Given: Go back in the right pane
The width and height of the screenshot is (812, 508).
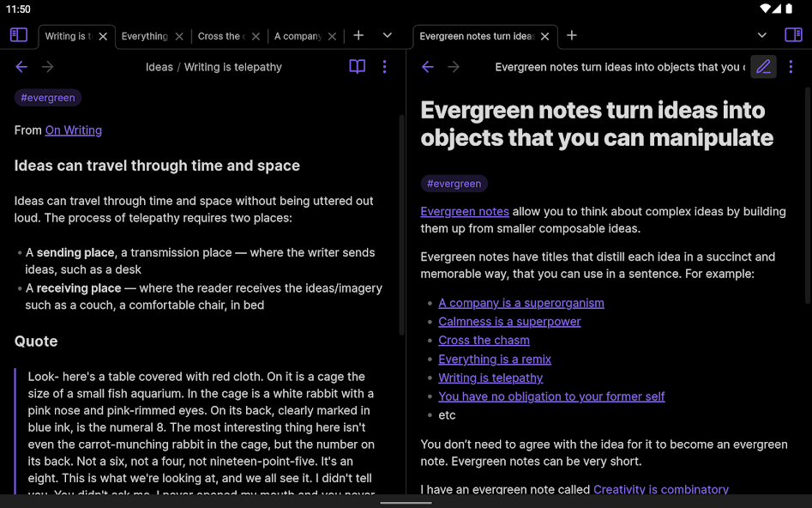Looking at the screenshot, I should [427, 67].
